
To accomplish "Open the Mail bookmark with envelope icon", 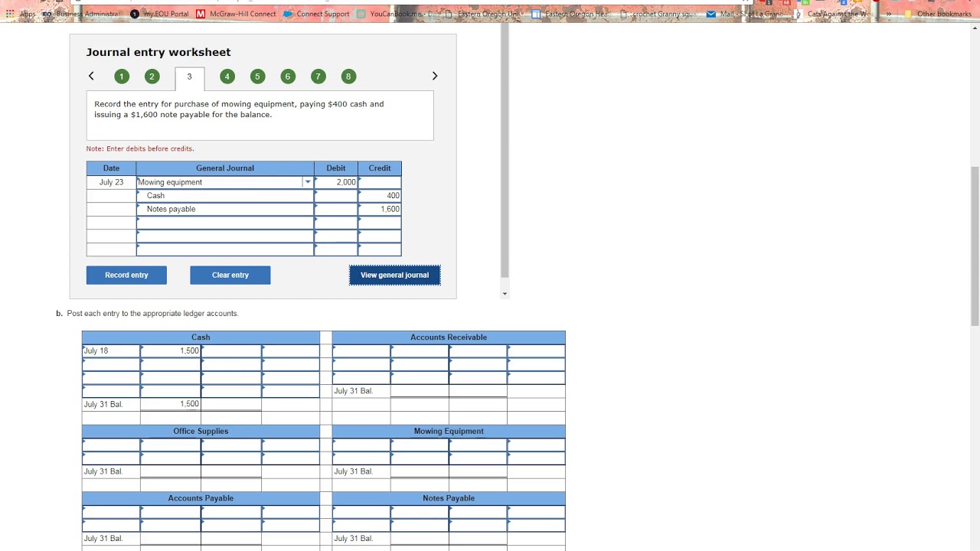I will click(744, 14).
